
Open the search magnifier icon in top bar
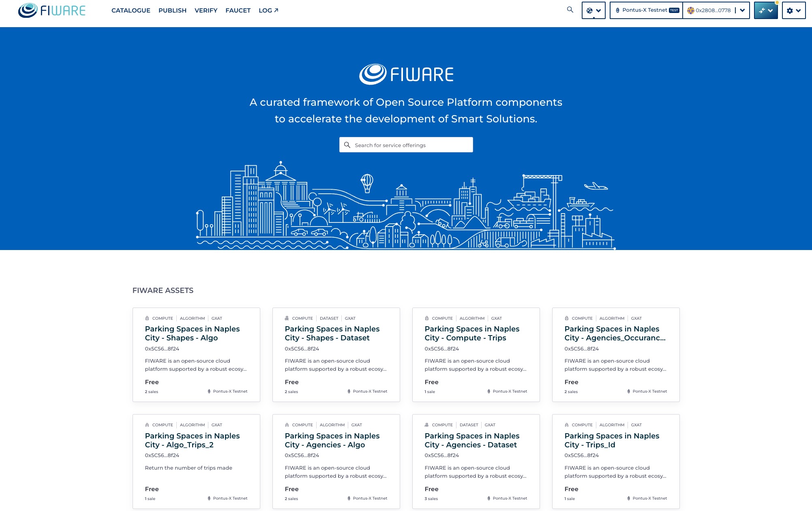point(570,10)
